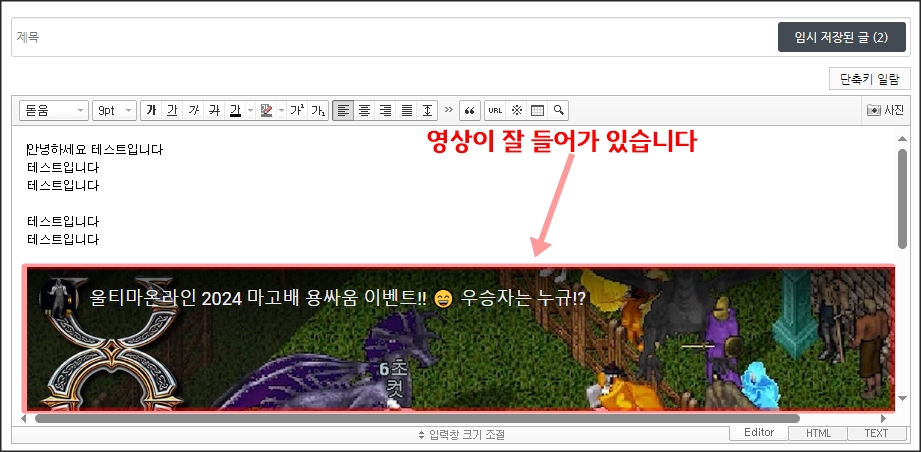Screen dimensions: 921x452
Task: Open the 단축키 일람 shortcut list
Action: [870, 79]
